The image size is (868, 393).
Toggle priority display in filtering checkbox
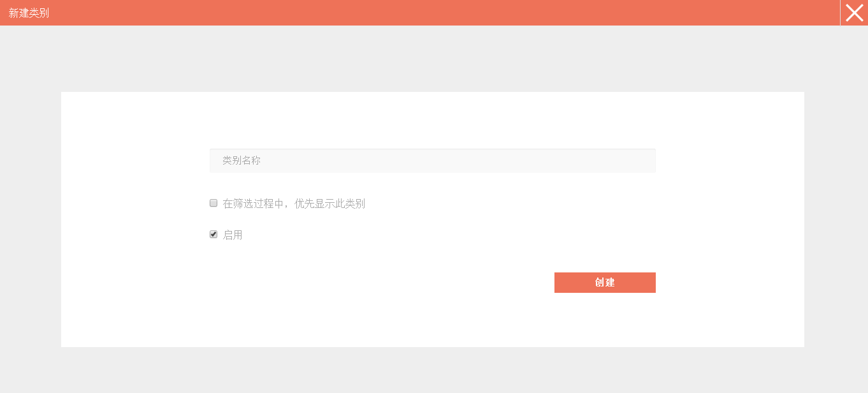213,203
